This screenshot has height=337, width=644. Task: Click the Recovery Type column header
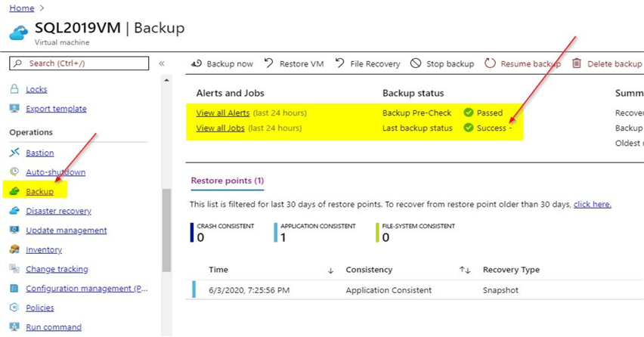pos(511,270)
